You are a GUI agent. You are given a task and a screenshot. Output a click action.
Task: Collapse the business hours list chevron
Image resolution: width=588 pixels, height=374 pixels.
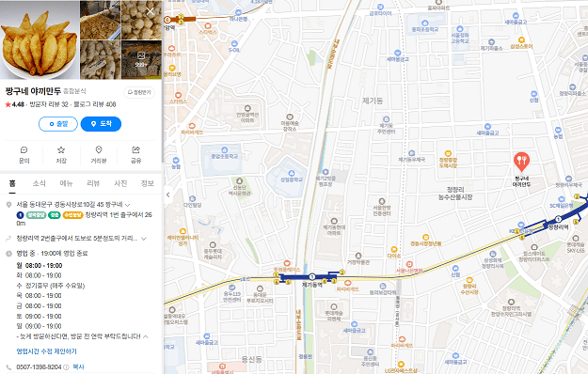(146, 336)
